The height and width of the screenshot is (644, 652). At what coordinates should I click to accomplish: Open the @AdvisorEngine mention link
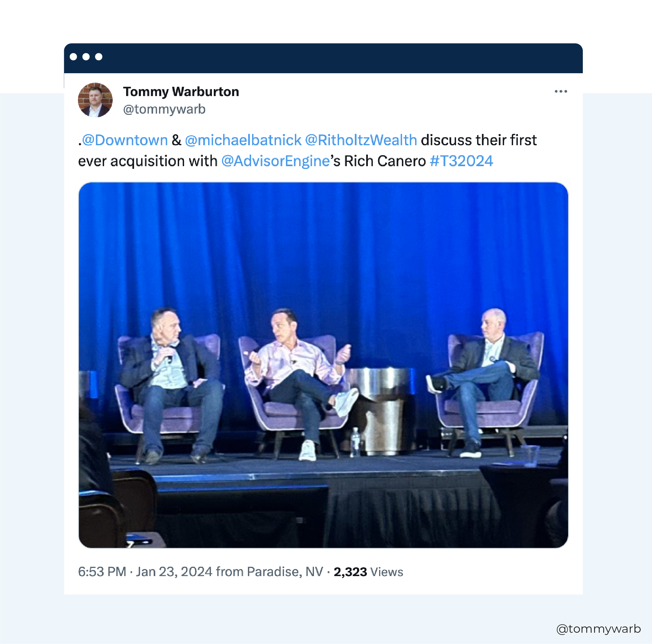click(275, 161)
